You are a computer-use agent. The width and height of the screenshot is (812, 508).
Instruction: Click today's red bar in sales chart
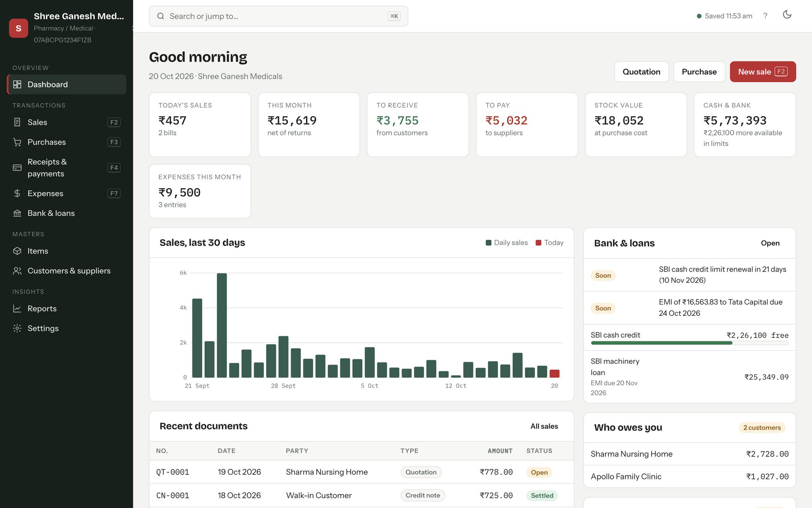coord(554,373)
